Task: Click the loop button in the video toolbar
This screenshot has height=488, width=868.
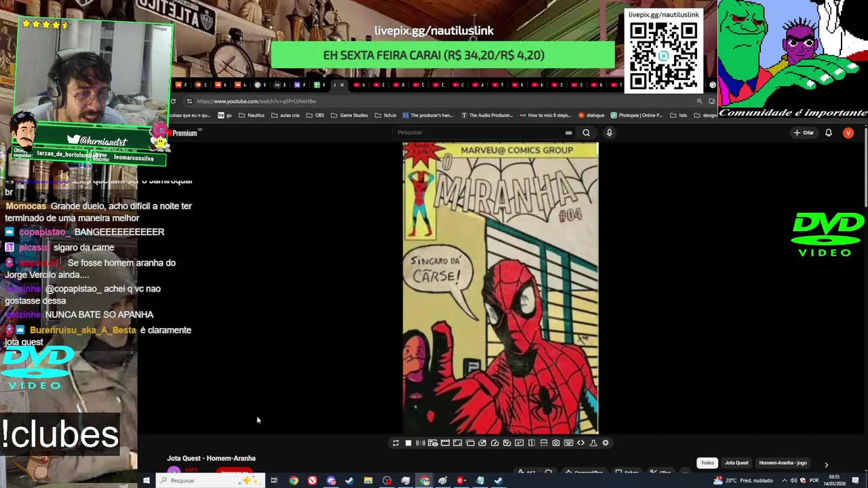Action: pyautogui.click(x=395, y=443)
